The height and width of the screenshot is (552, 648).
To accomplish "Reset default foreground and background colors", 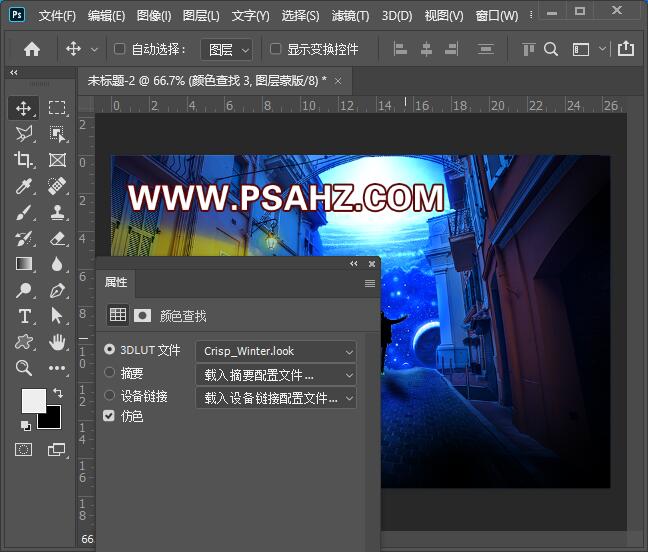I will point(26,425).
